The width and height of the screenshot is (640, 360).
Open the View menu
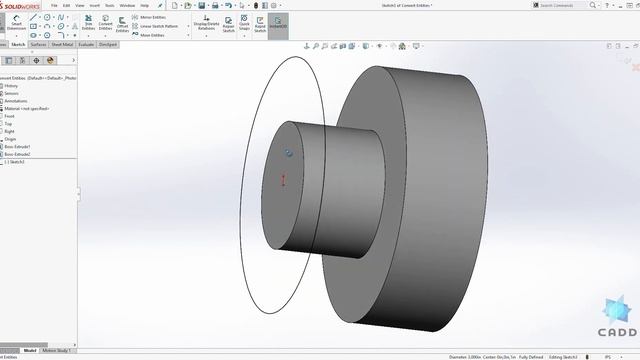[80, 6]
